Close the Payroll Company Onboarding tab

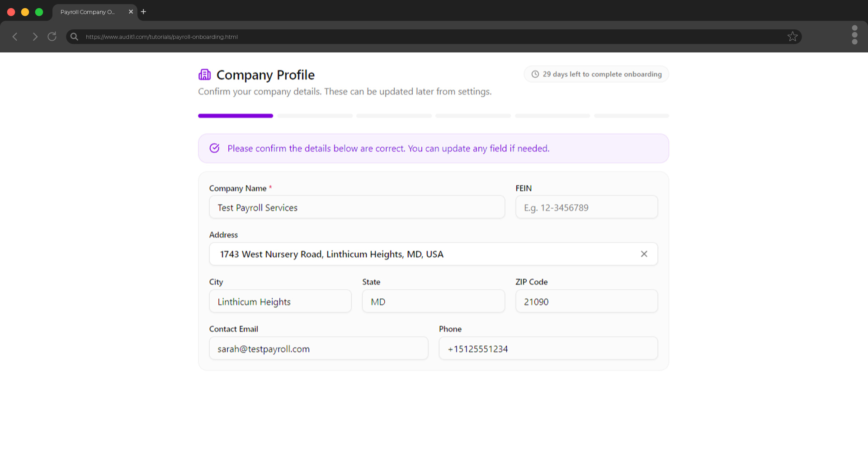click(x=131, y=12)
